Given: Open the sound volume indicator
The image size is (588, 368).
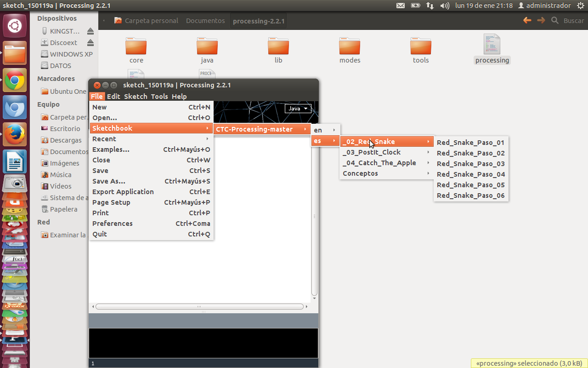Looking at the screenshot, I should click(x=445, y=6).
